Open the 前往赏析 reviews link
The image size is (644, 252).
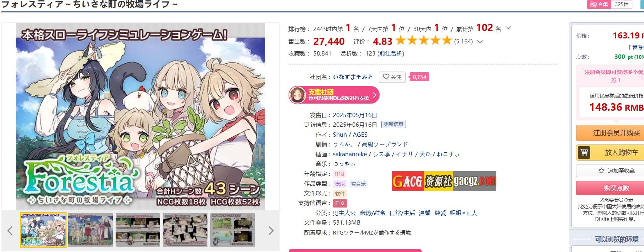(x=391, y=53)
